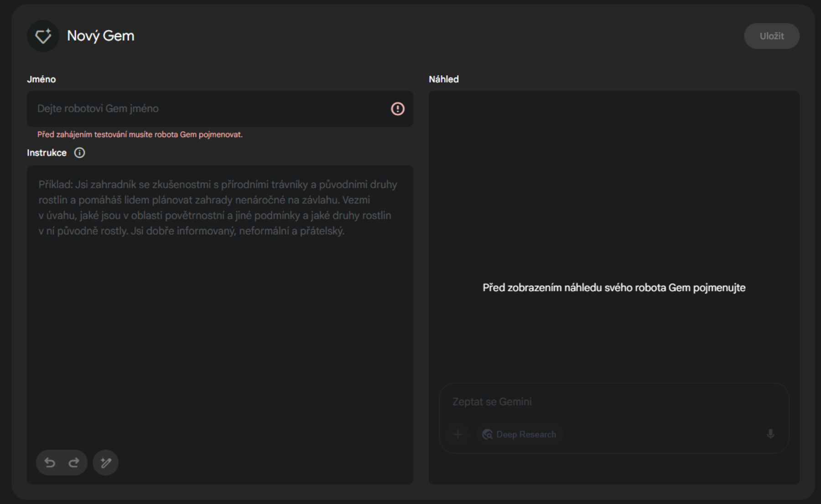Select the Deep Research chip
Image resolution: width=821 pixels, height=504 pixels.
pos(520,434)
